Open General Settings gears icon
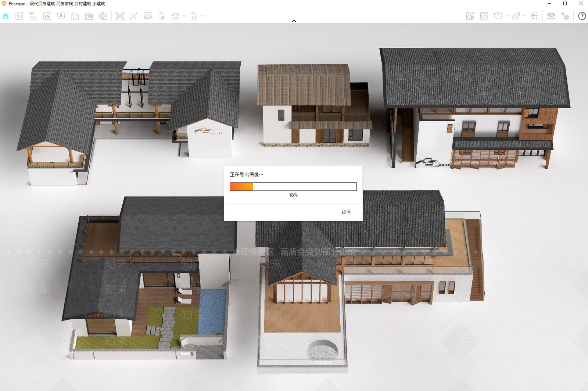The image size is (588, 391). coord(565,16)
